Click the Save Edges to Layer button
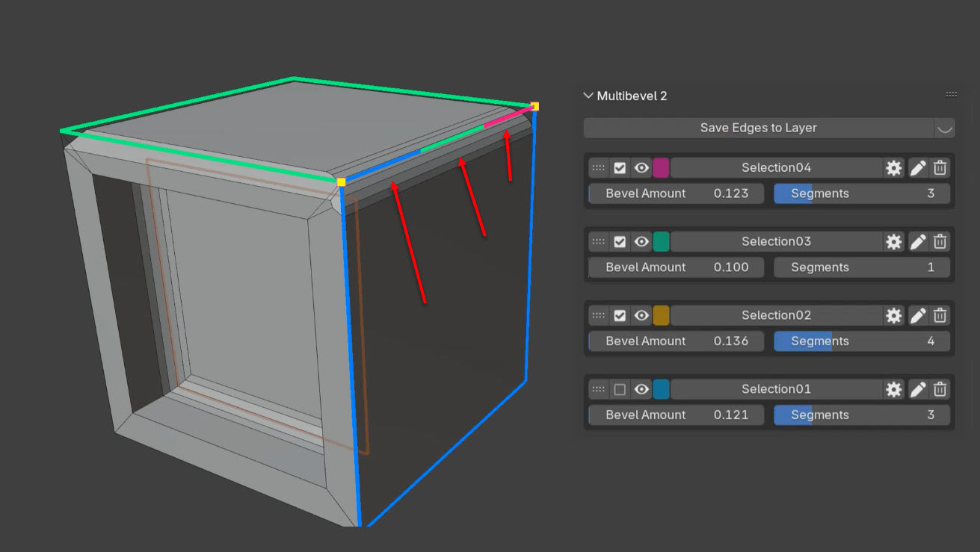The width and height of the screenshot is (980, 552). (759, 128)
